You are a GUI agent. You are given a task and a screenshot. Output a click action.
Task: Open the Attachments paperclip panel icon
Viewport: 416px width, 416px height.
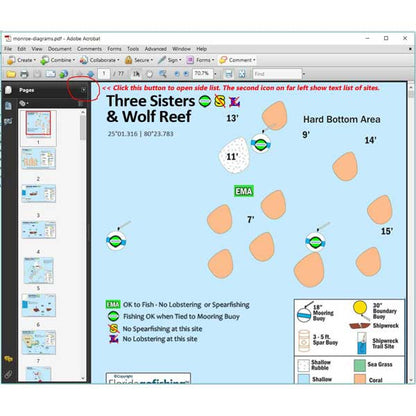click(x=8, y=374)
